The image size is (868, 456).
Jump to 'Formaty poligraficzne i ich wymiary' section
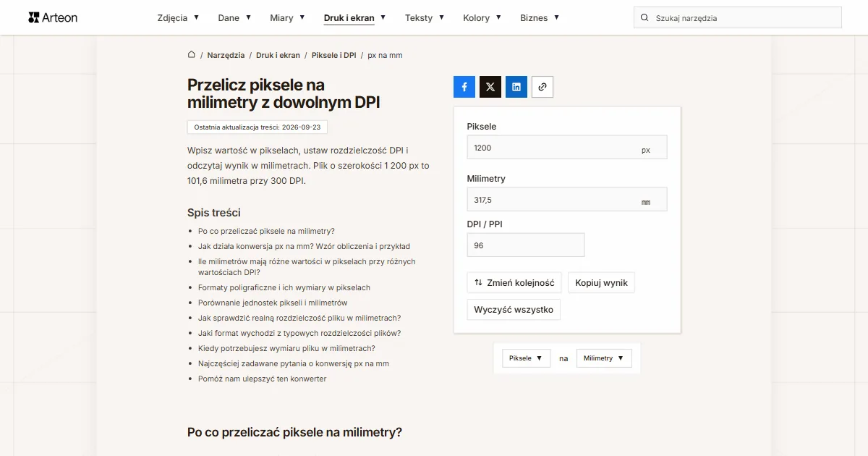[x=284, y=287]
